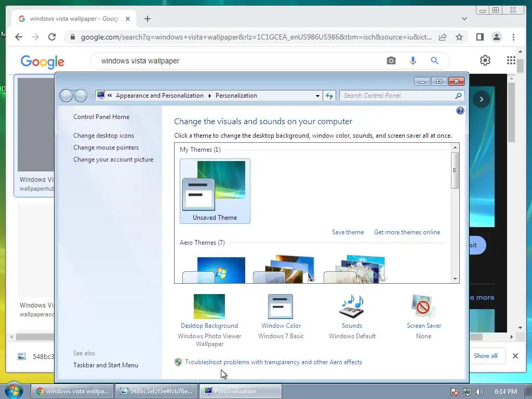This screenshot has width=532, height=399.
Task: Close the Chrome downloads bar
Action: point(515,356)
